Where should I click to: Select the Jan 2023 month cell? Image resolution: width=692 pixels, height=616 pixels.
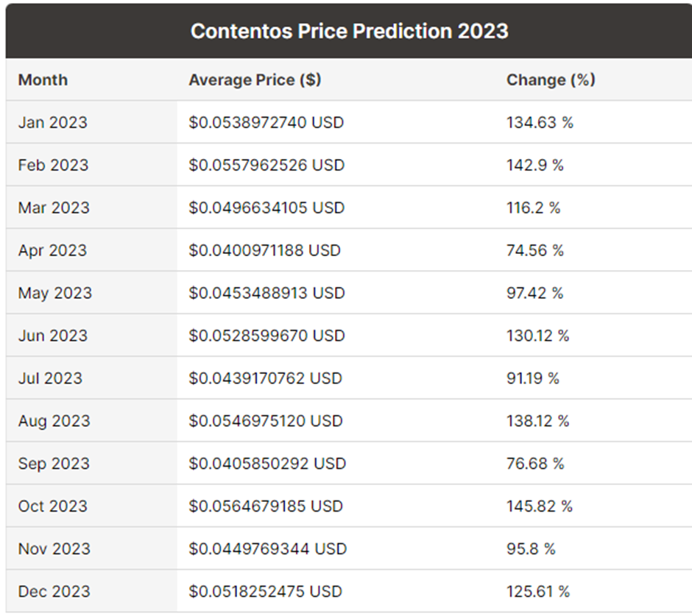click(52, 122)
